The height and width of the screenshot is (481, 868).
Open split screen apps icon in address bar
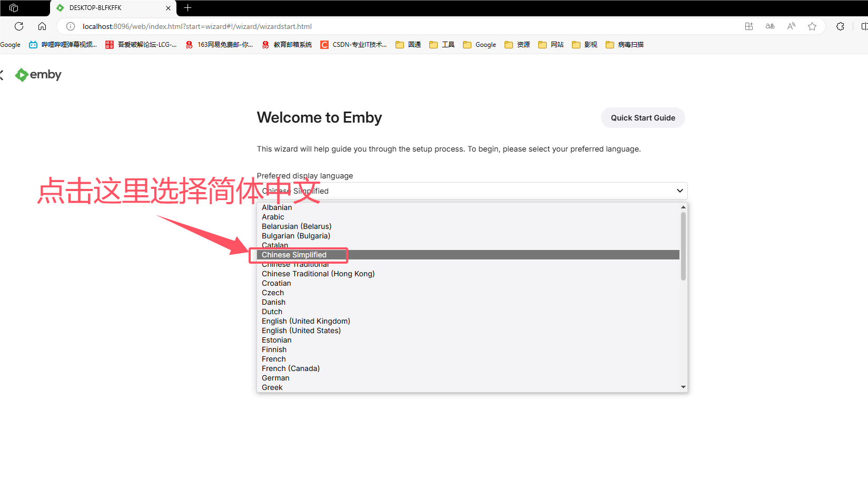tap(749, 26)
